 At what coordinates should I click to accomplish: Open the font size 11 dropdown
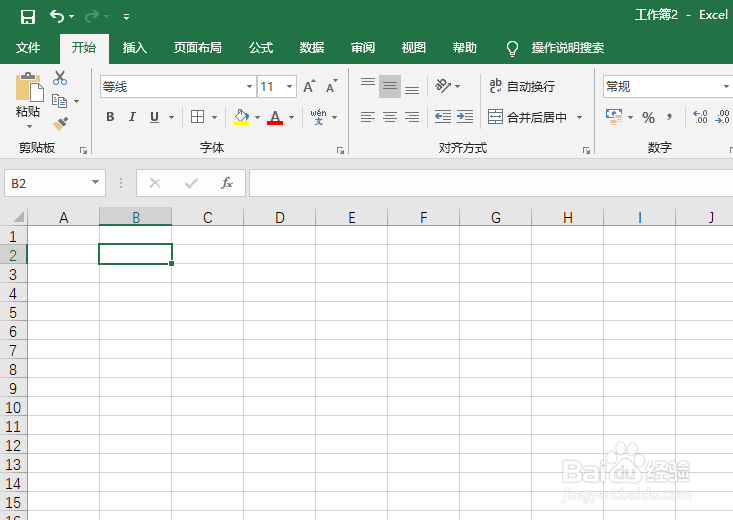[289, 87]
